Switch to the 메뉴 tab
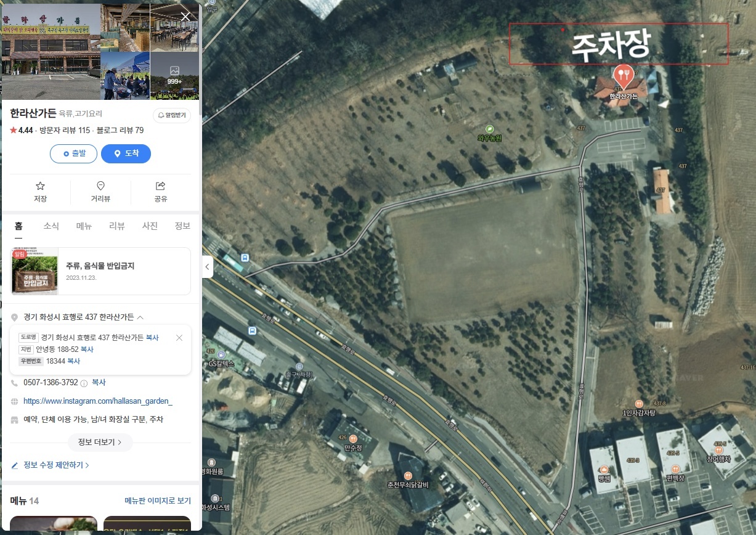Screen dimensions: 756x535 pyautogui.click(x=84, y=226)
